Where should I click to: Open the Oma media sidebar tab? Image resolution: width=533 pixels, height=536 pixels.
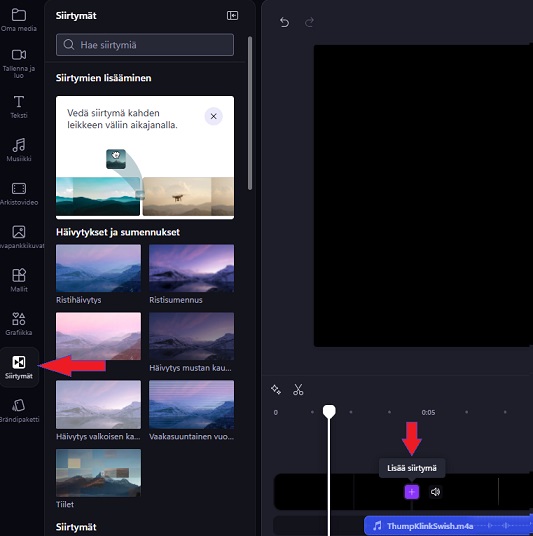click(18, 20)
